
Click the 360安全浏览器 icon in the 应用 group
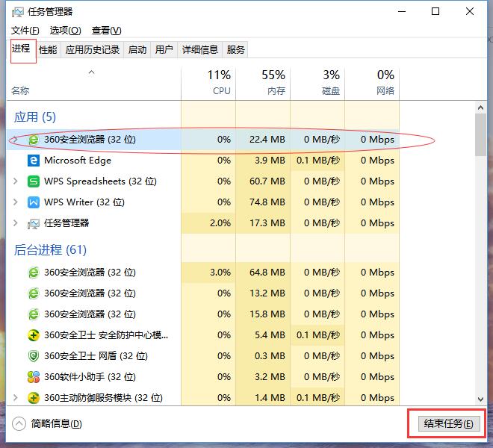click(34, 140)
